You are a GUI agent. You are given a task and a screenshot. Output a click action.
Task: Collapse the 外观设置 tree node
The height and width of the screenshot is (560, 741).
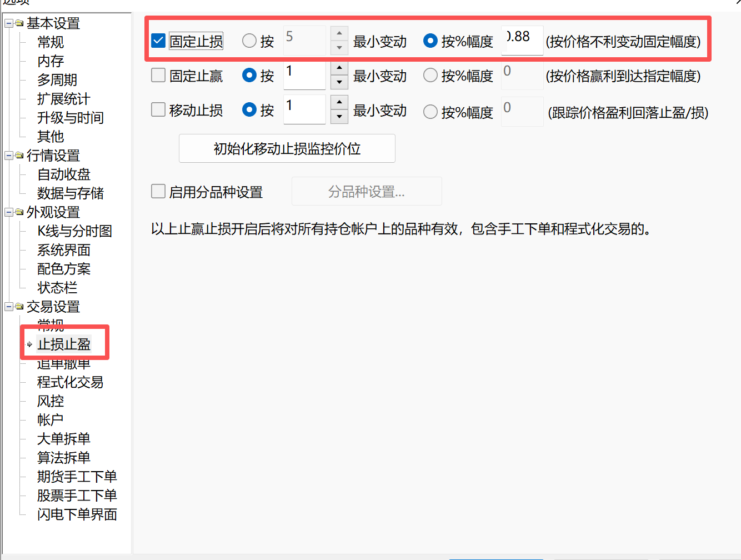coord(9,212)
